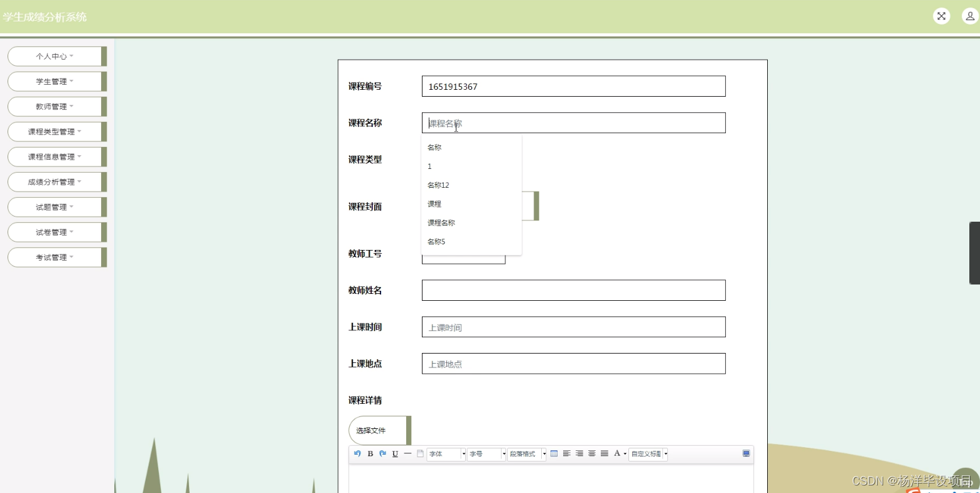
Task: Open the 字体 font family dropdown
Action: [x=446, y=454]
